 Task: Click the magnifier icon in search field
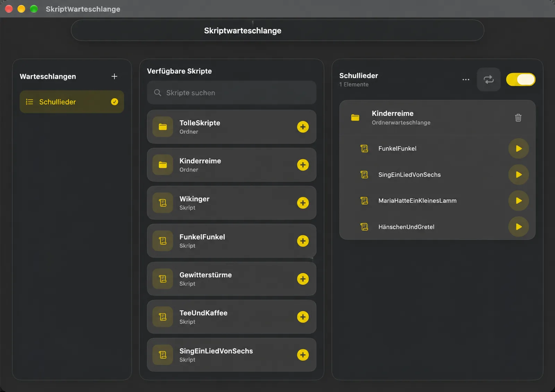[157, 93]
